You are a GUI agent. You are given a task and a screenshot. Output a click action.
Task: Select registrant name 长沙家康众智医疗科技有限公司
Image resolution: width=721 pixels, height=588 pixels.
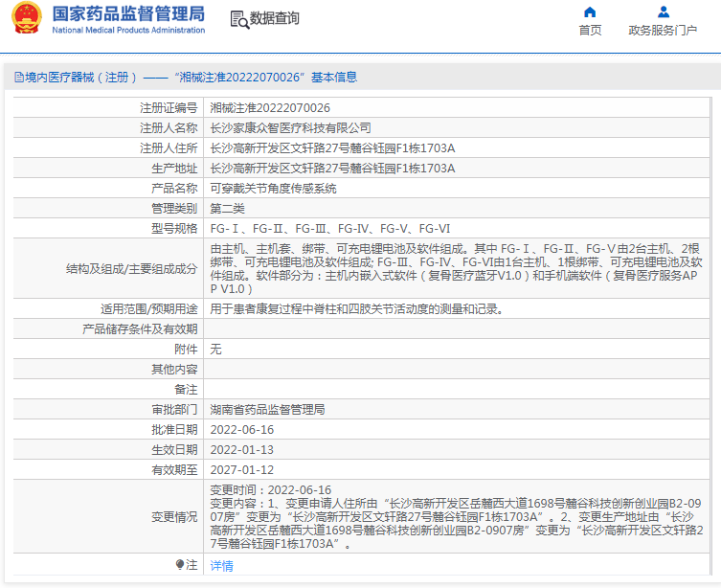291,127
